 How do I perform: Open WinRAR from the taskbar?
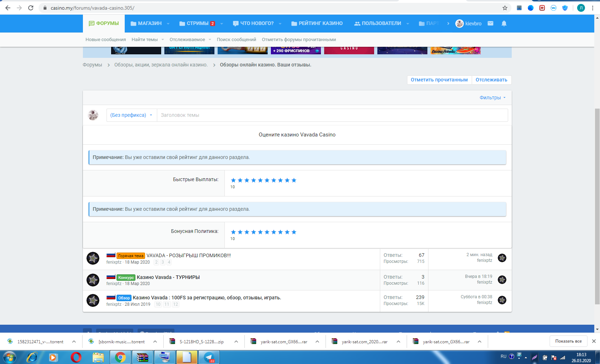pyautogui.click(x=143, y=357)
